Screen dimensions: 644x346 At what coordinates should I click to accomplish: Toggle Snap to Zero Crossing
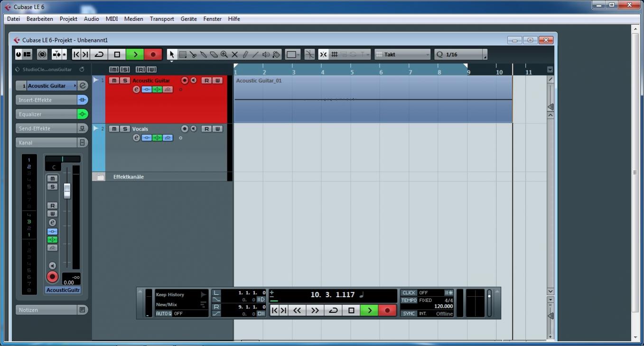[309, 55]
